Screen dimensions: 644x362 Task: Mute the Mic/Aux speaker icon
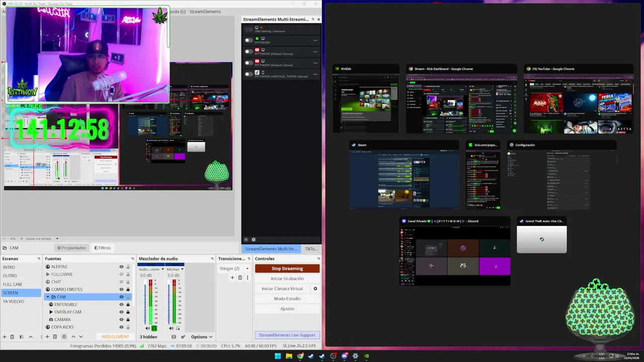(x=171, y=328)
